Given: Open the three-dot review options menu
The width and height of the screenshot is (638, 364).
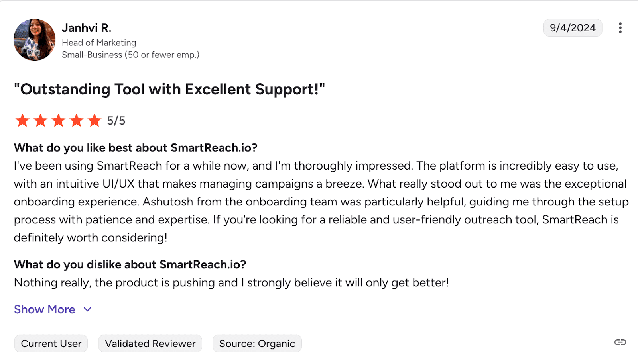Looking at the screenshot, I should [620, 28].
